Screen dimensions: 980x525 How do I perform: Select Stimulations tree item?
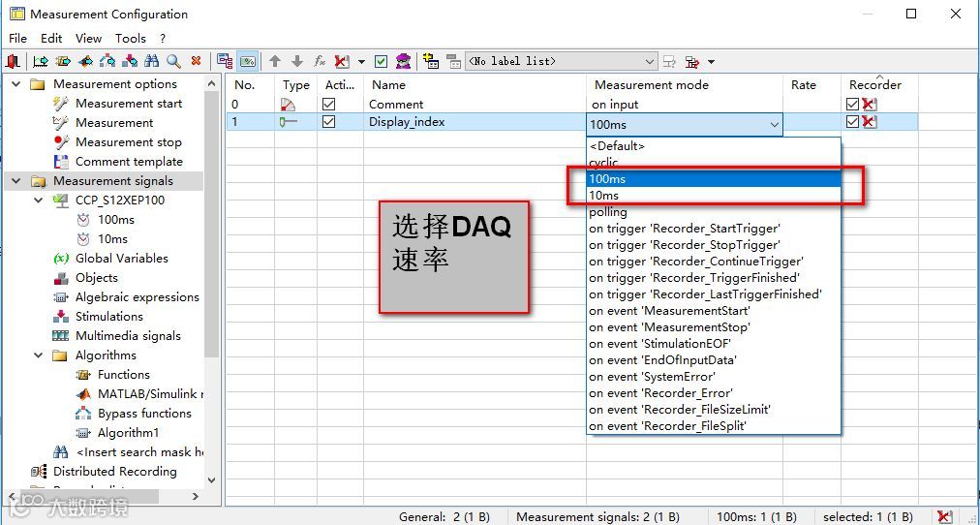coord(109,316)
